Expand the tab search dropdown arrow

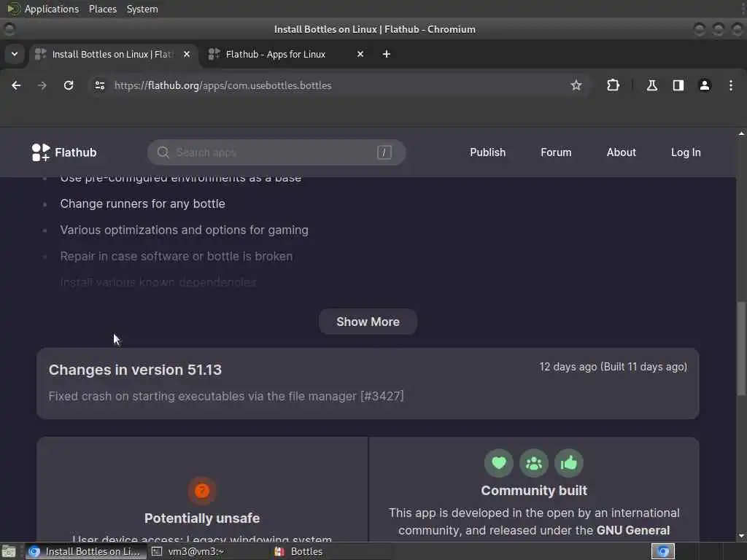(15, 54)
